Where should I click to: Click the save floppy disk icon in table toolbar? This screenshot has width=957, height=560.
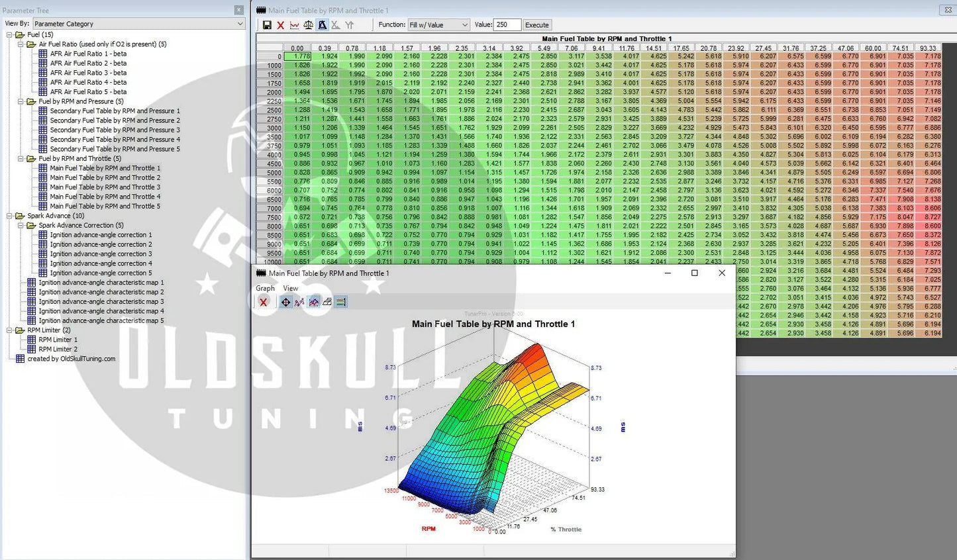point(267,25)
